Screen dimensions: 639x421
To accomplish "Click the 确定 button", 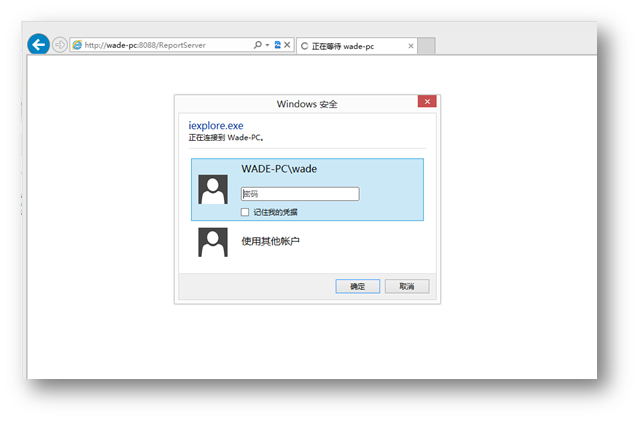I will tap(357, 286).
